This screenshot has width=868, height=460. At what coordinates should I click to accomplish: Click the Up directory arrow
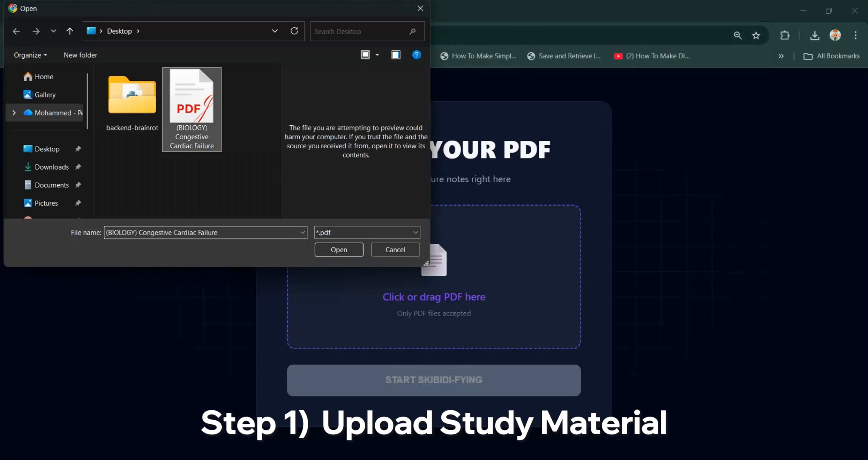69,31
